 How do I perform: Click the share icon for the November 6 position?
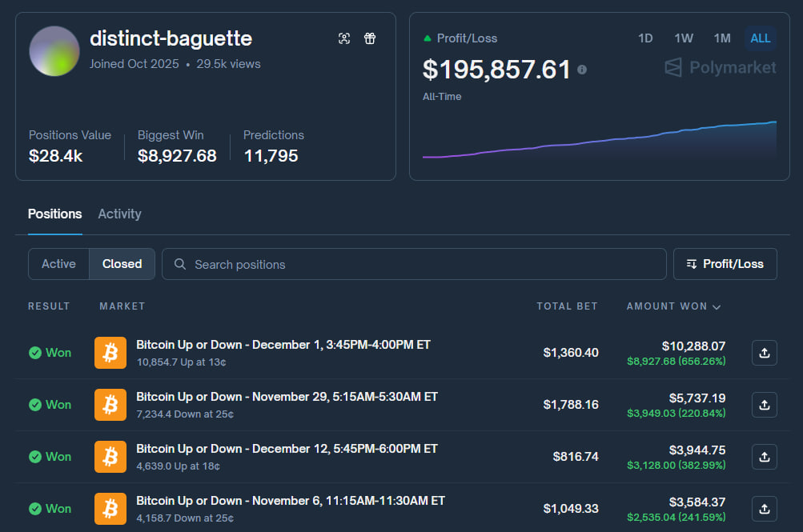[764, 508]
